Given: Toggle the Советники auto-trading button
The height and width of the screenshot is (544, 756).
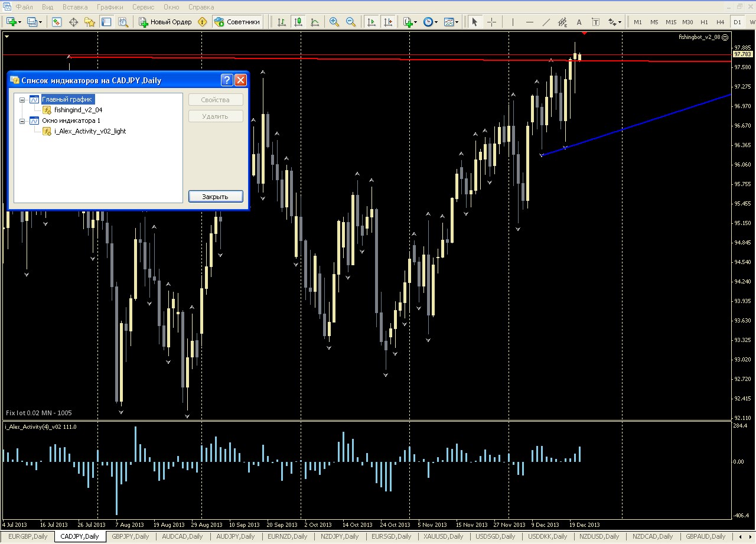Looking at the screenshot, I should point(237,22).
